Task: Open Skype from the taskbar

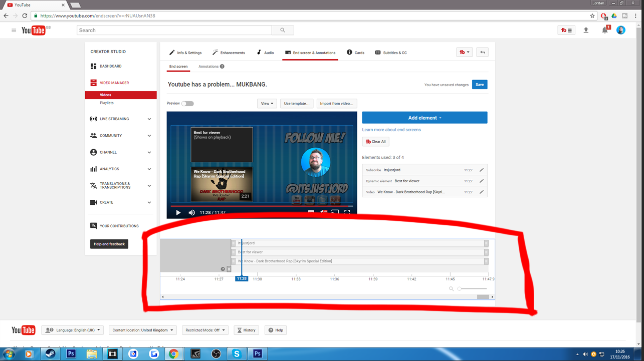Action: (x=237, y=354)
